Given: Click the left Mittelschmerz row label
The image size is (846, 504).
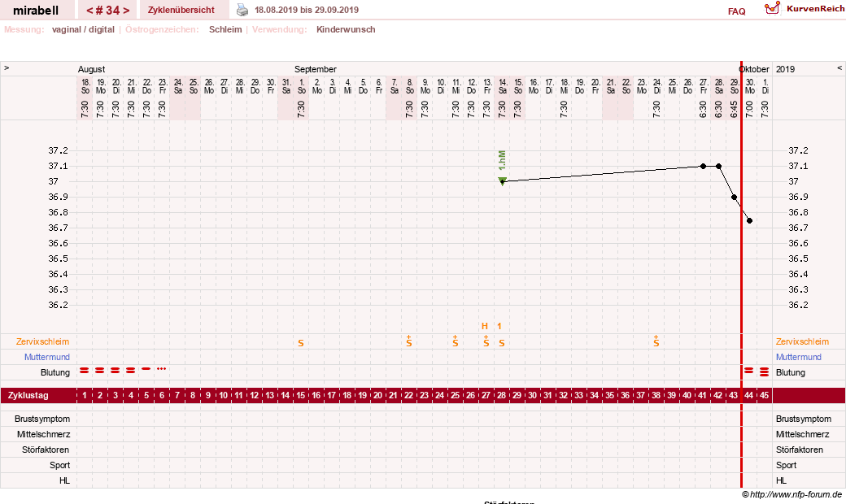Looking at the screenshot, I should pyautogui.click(x=43, y=434).
